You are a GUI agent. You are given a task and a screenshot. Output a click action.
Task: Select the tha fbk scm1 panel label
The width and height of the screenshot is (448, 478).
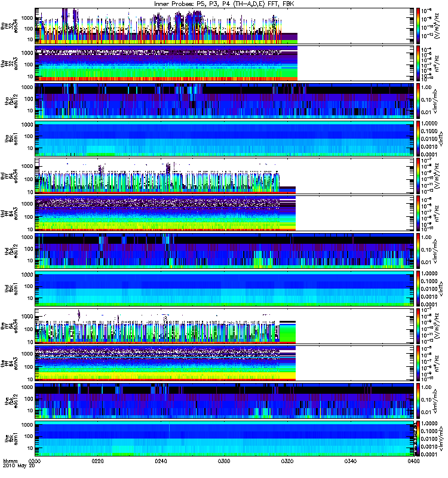11,139
